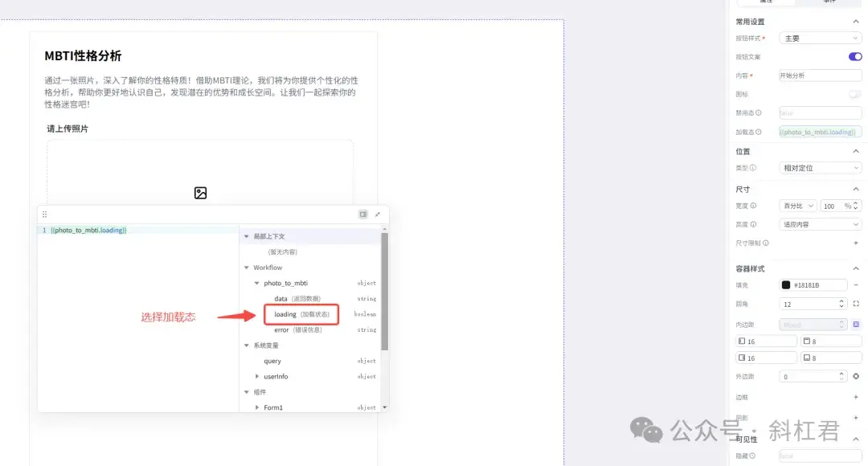
Task: Open the 宽度 unit dropdown 百分比
Action: click(x=798, y=206)
